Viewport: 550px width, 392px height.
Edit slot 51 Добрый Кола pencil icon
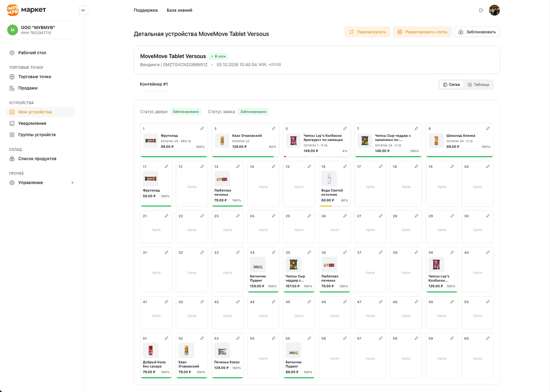[x=166, y=338]
